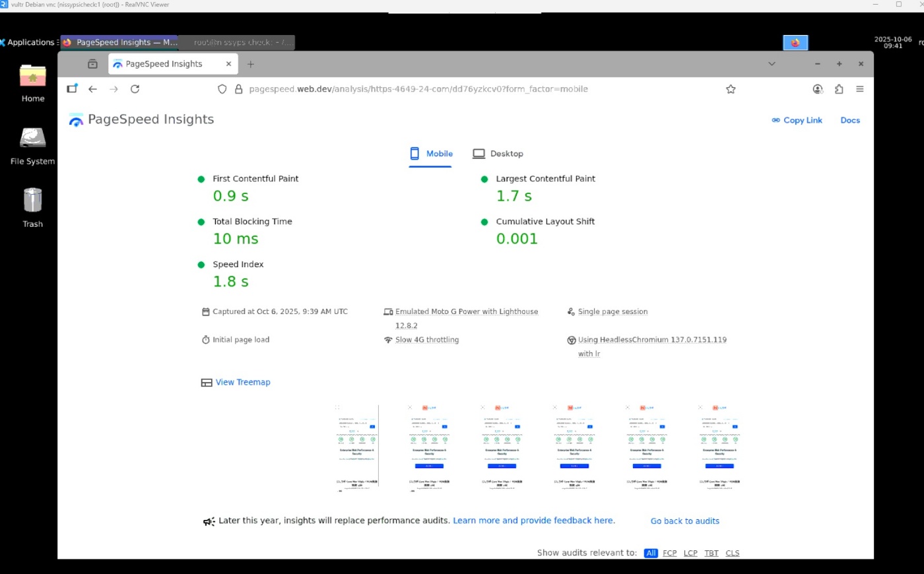Click the PageSpeed Insights logo

point(75,119)
